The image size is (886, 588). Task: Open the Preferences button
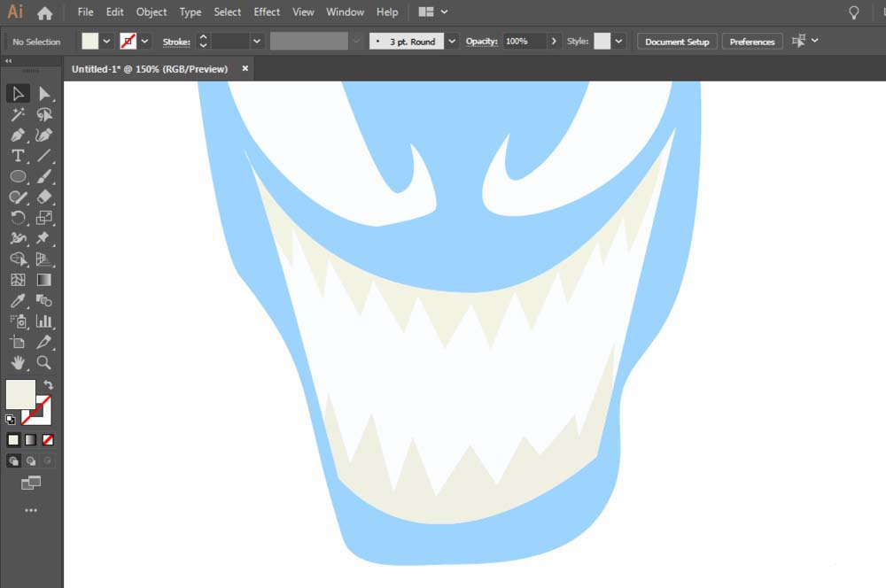point(752,42)
